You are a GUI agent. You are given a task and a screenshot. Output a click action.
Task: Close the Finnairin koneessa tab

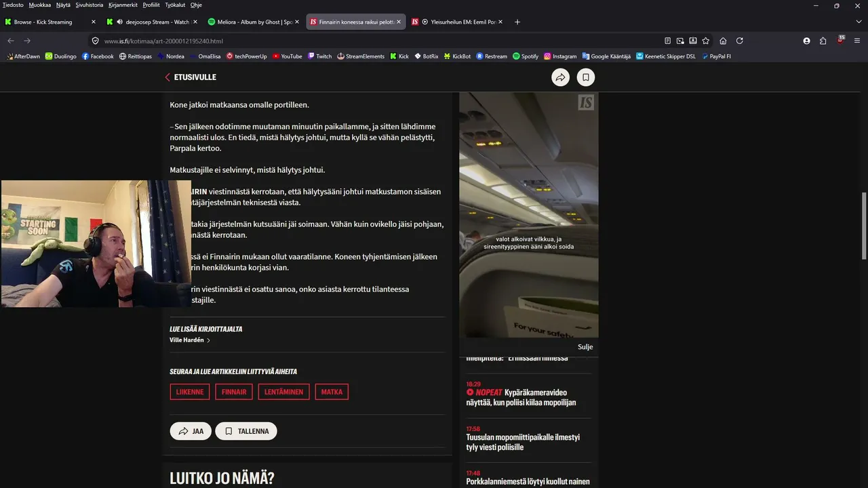coord(399,22)
